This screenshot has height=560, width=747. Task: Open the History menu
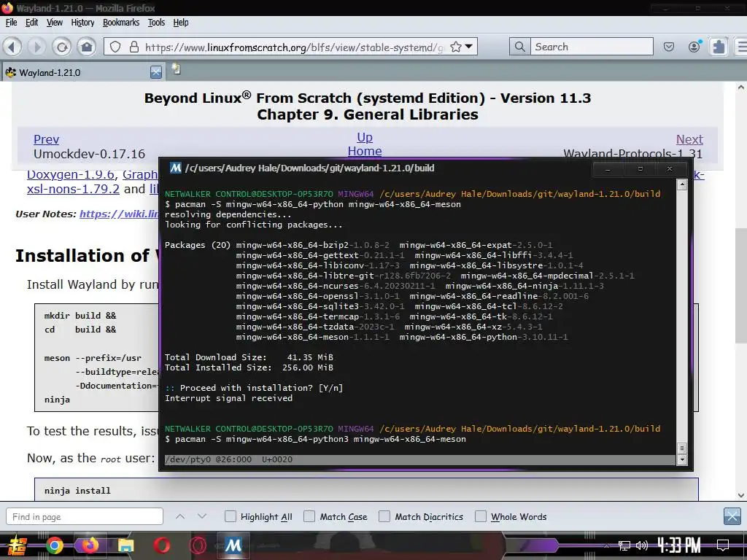tap(82, 23)
